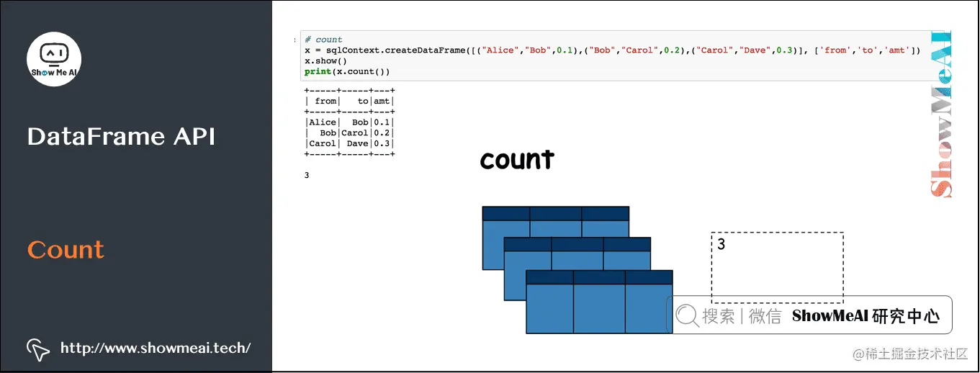
Task: Click the "0.3" amount cell
Action: click(x=381, y=143)
